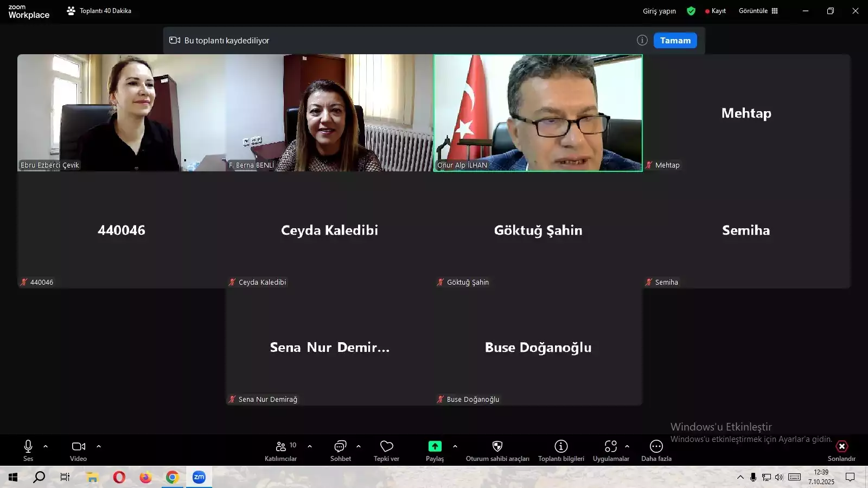Open the Uygulamalar apps icon

(x=610, y=450)
